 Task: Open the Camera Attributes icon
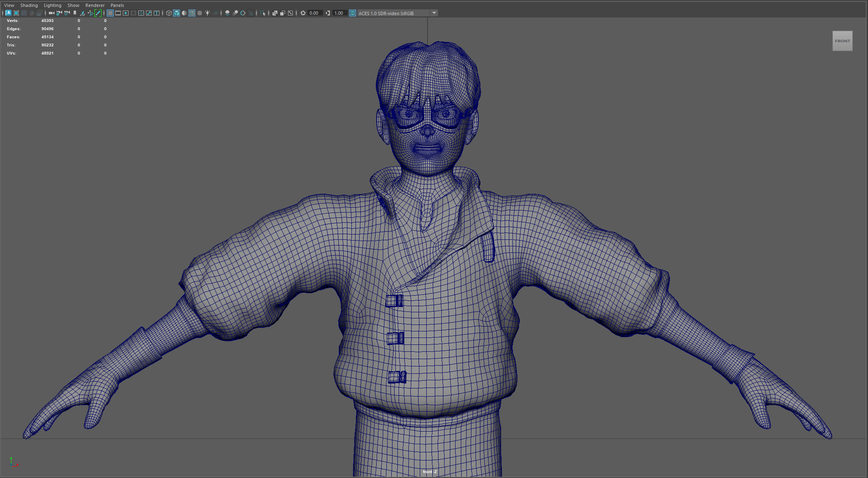point(67,13)
